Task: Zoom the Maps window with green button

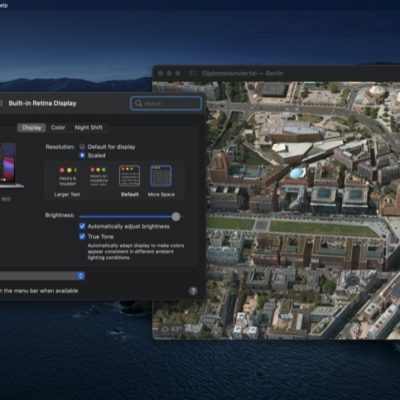Action: coord(178,73)
